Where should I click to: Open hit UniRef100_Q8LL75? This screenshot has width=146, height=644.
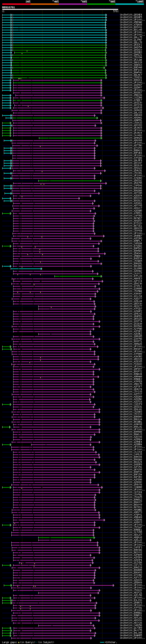tap(131, 37)
